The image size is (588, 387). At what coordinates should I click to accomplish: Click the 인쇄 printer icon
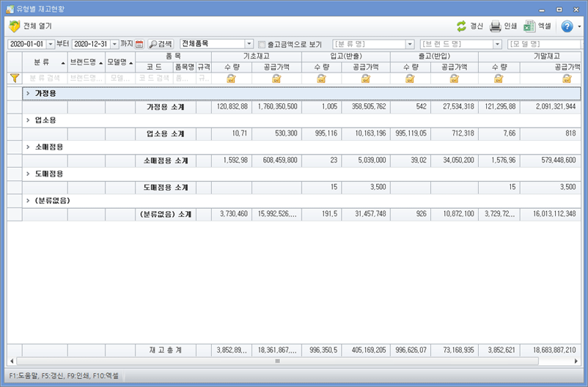coord(496,26)
